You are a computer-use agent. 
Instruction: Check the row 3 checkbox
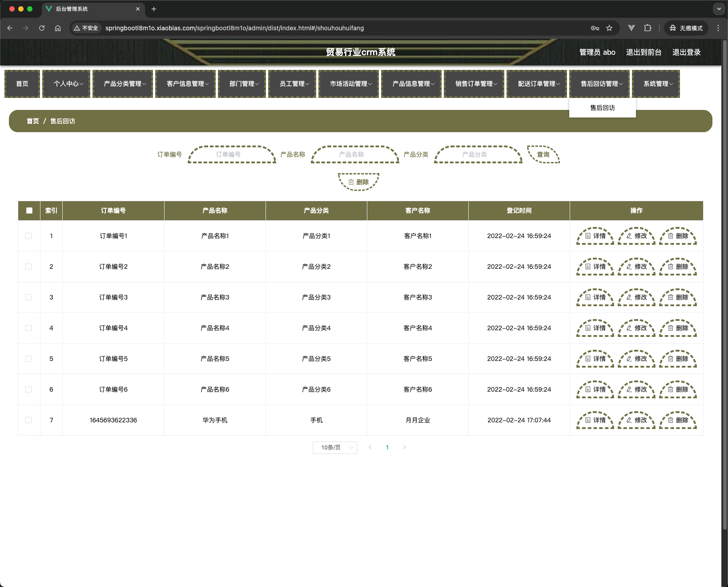pyautogui.click(x=28, y=297)
